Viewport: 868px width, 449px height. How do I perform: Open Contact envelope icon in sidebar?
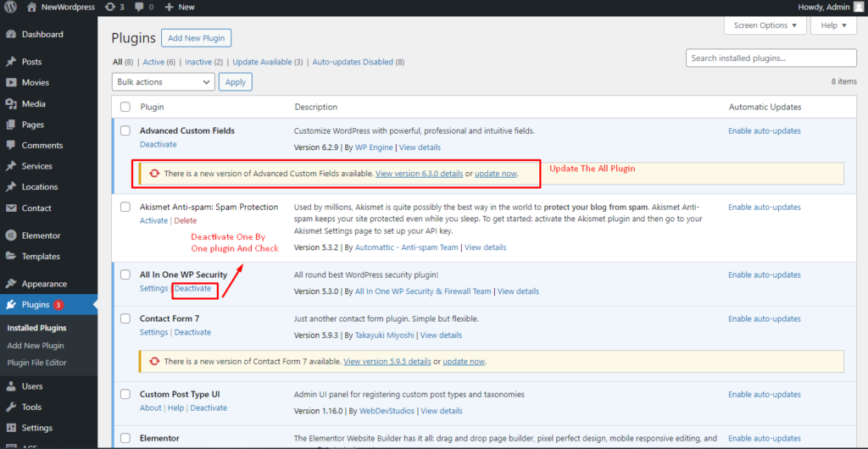[10, 208]
